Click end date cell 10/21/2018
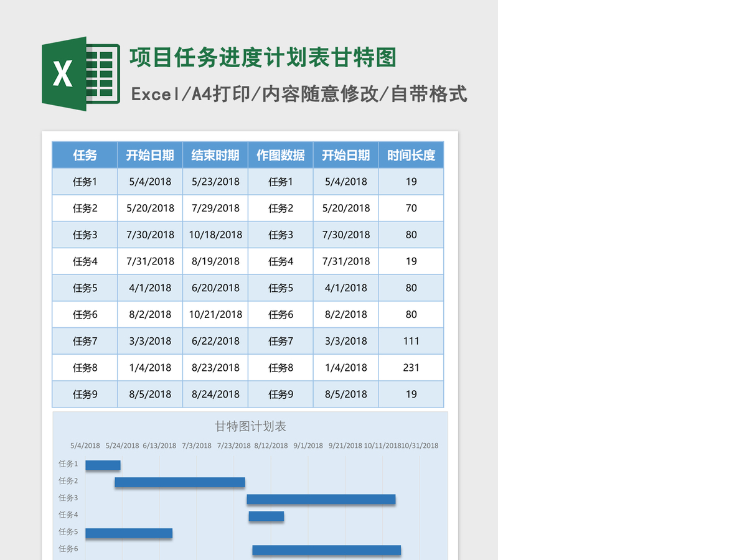Image resolution: width=747 pixels, height=560 pixels. point(215,315)
